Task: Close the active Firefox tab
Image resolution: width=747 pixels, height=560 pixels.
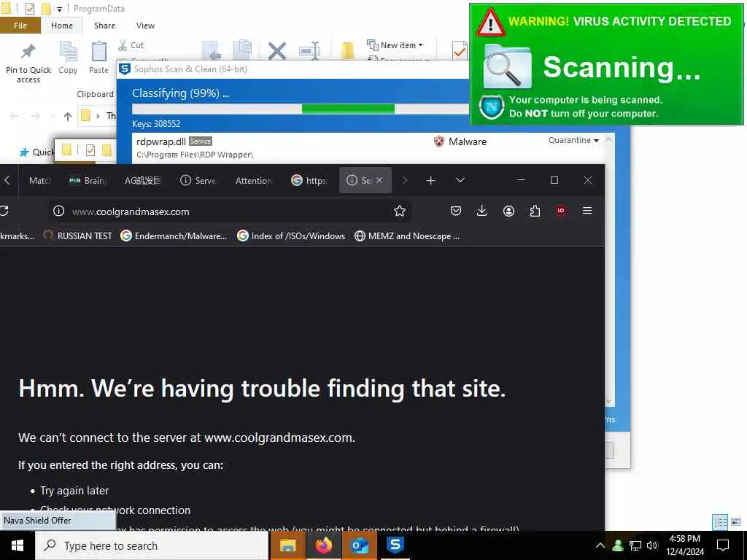Action: pyautogui.click(x=379, y=181)
